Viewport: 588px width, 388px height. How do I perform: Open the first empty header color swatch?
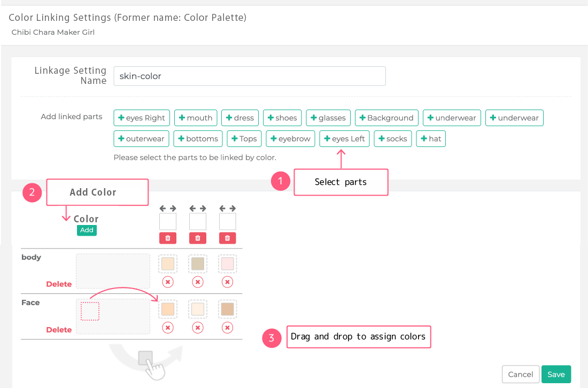coord(168,222)
